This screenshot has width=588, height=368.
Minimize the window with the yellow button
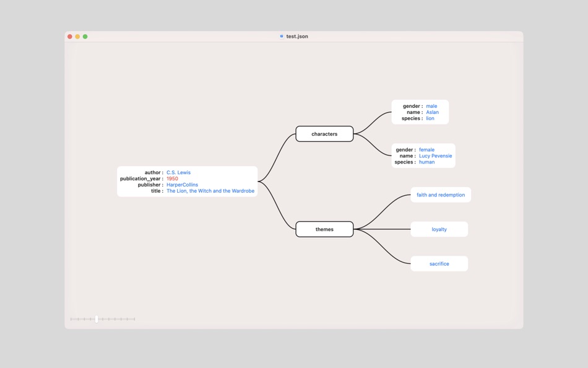77,37
